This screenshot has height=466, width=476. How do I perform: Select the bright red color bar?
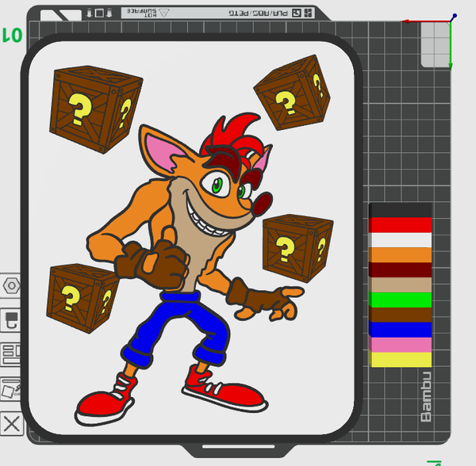coord(400,225)
